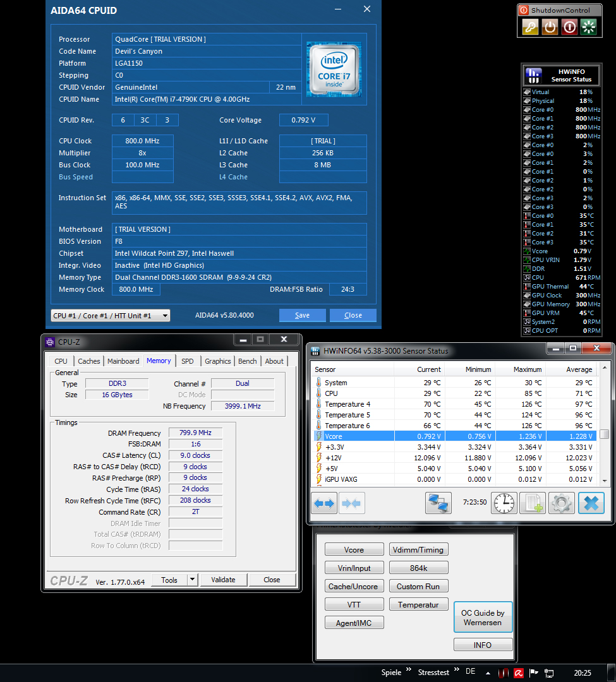This screenshot has height=682, width=616.
Task: Show hidden tray icons arrow
Action: coord(488,673)
